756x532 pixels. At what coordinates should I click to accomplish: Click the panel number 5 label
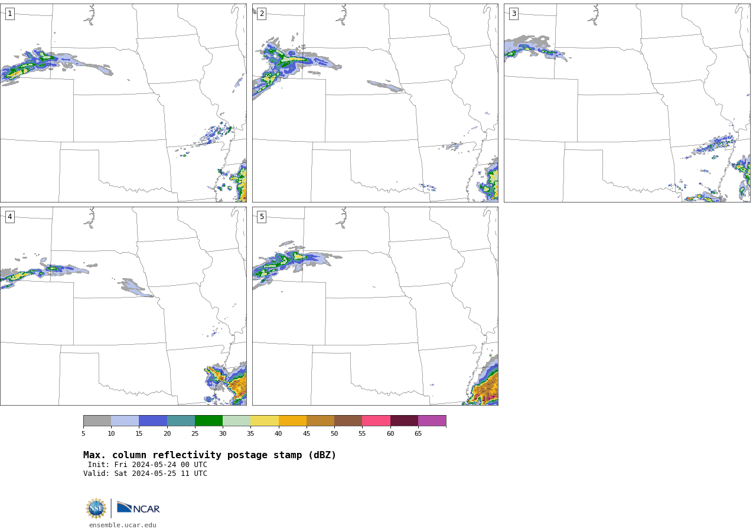[262, 217]
